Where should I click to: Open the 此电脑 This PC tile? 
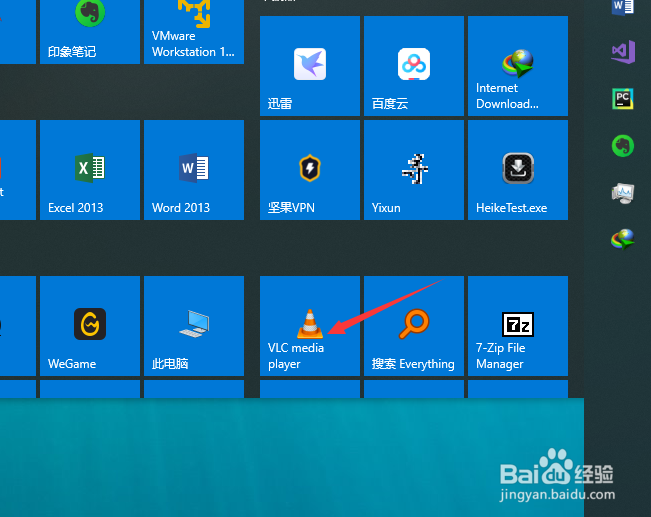(x=194, y=326)
